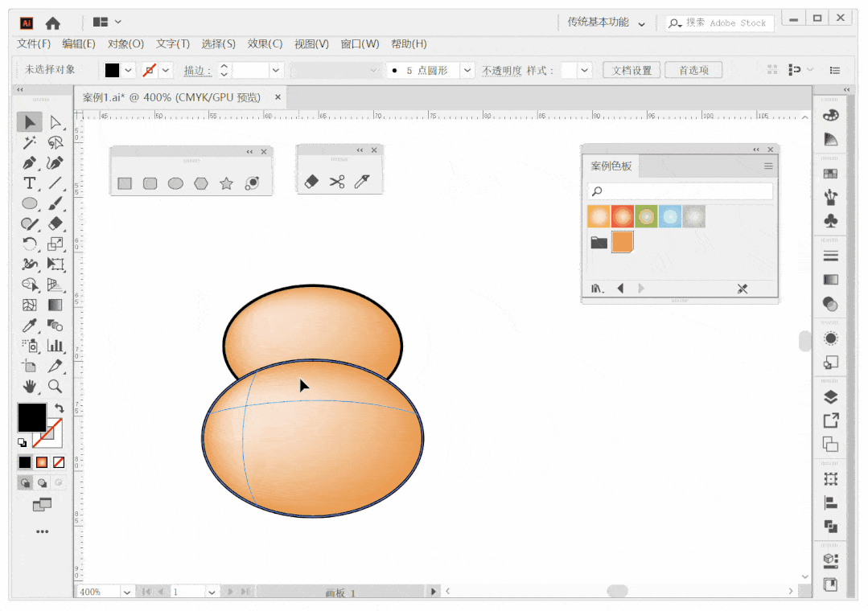Select the Direct Selection tool
868x611 pixels.
[55, 122]
